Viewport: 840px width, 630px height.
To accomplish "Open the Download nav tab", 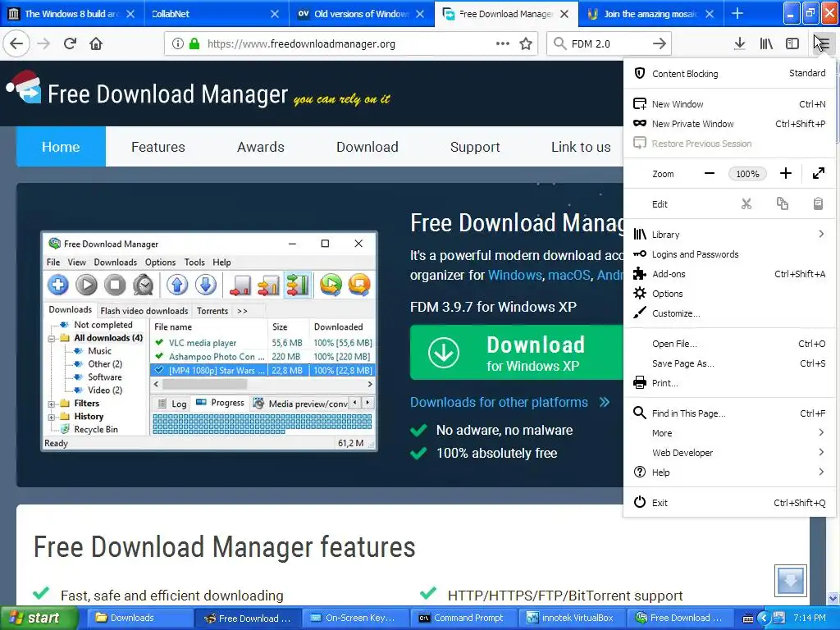I will [367, 147].
